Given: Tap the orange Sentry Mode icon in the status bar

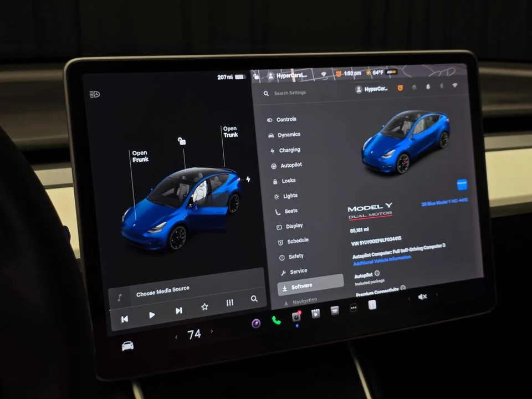Looking at the screenshot, I should pos(338,74).
